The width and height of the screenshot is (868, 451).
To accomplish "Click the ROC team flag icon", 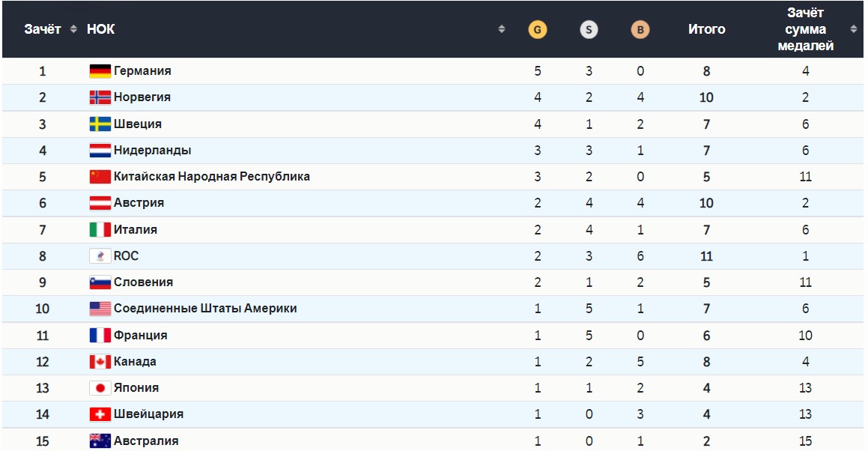I will 100,256.
